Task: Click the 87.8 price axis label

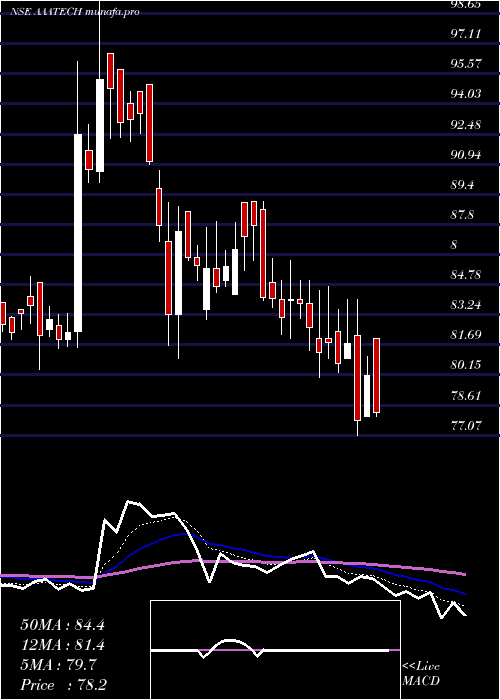Action: pyautogui.click(x=462, y=215)
